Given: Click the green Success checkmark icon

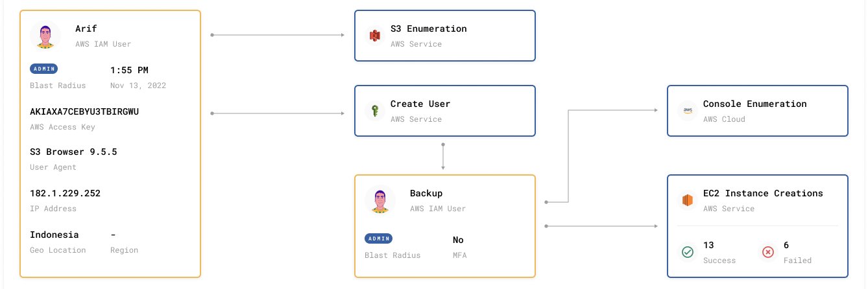Looking at the screenshot, I should [x=687, y=253].
